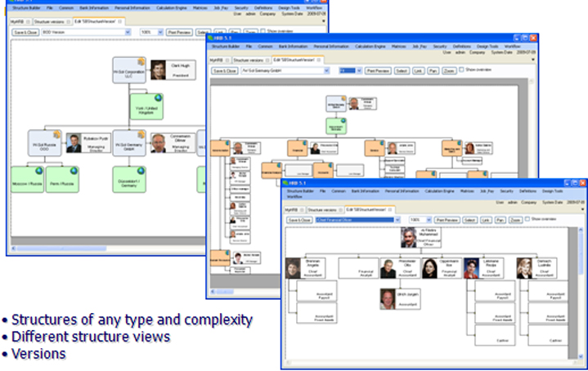Click the globe icon on Moscow / Russia node

tap(39, 171)
